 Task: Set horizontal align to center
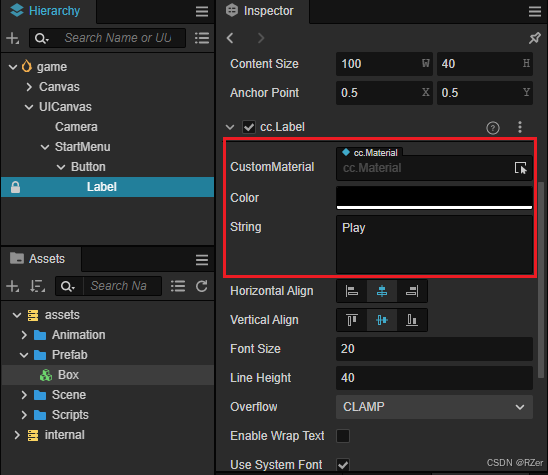tap(382, 291)
